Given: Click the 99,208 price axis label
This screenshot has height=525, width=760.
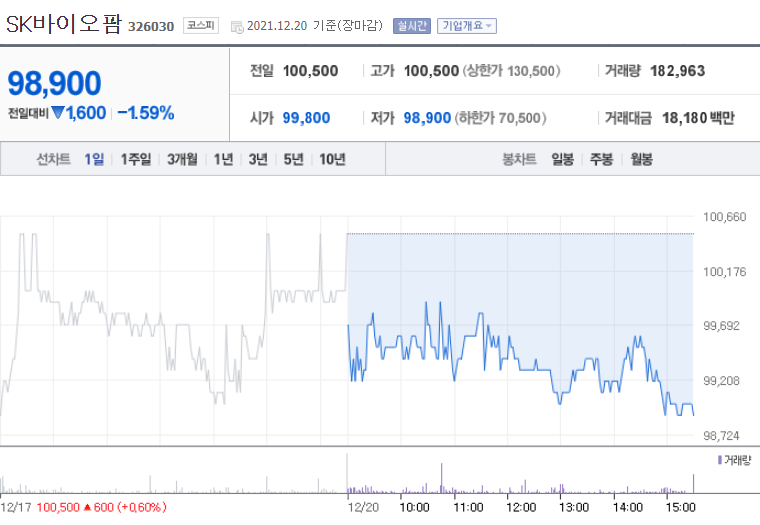Looking at the screenshot, I should [x=721, y=381].
